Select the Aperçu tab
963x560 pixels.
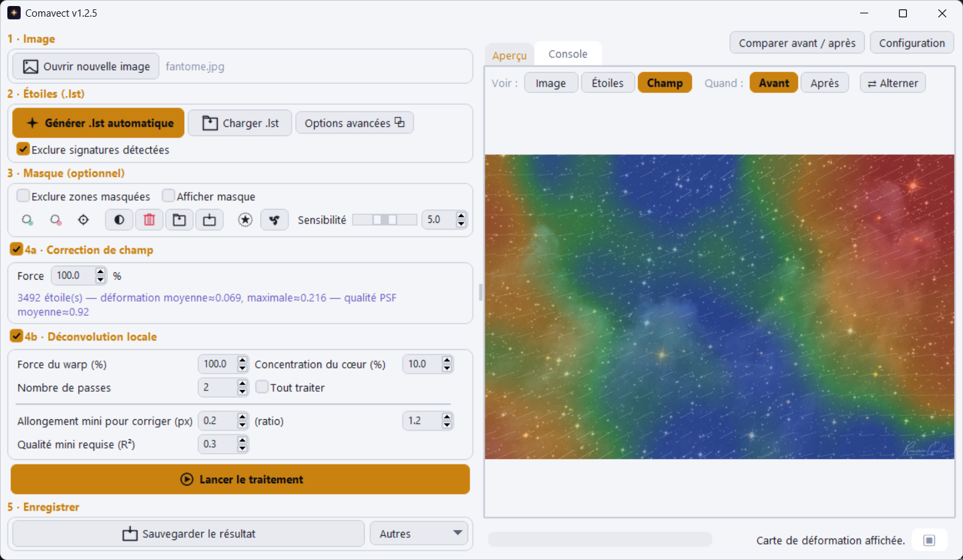click(x=510, y=55)
